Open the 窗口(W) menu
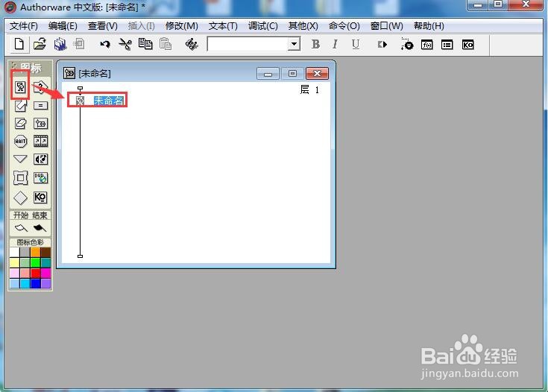Screen dimensions: 548x392 pos(386,26)
